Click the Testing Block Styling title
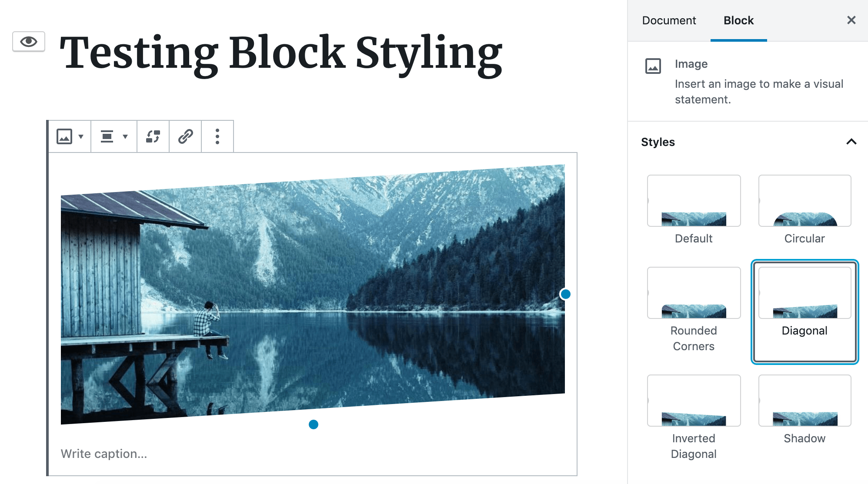The image size is (868, 484). click(x=281, y=53)
